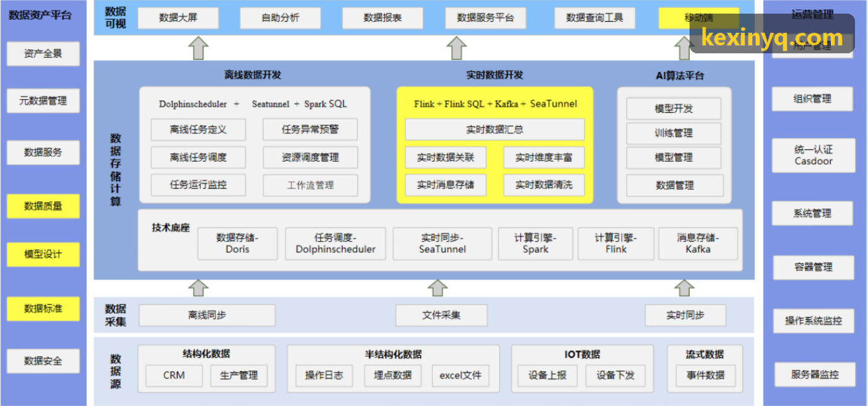Click the 埋点数据 box

393,375
